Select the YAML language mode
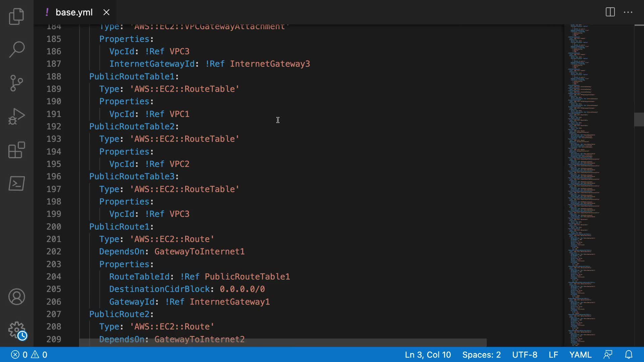Screen dimensions: 644x362 [x=580, y=355]
